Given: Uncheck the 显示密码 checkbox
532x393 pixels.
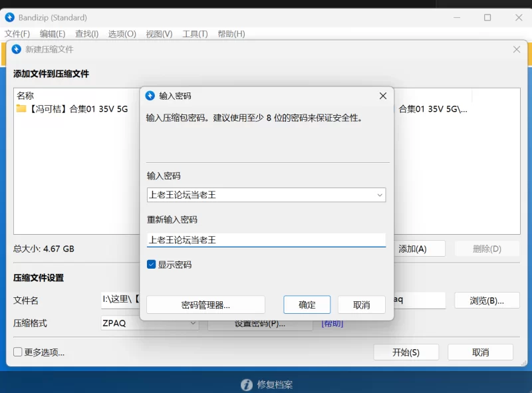Looking at the screenshot, I should [x=152, y=265].
